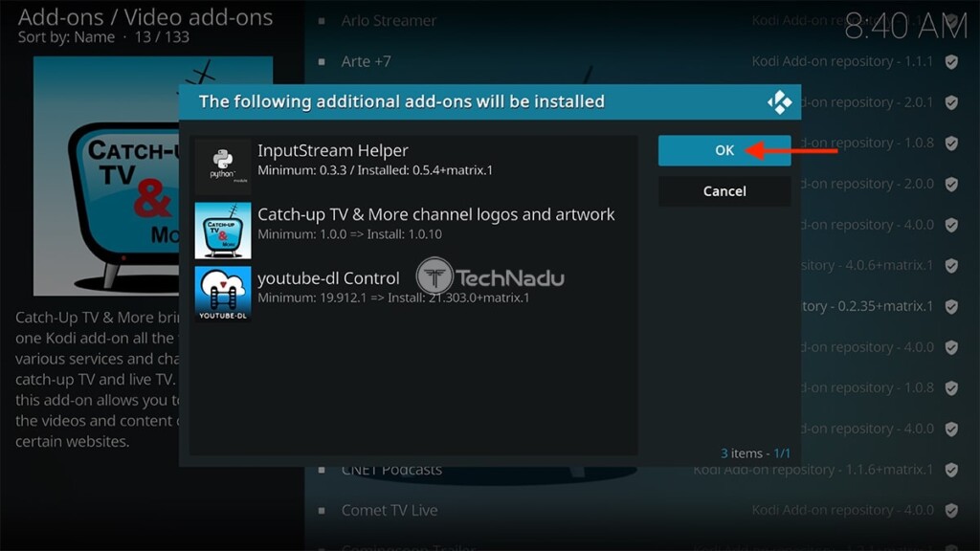
Task: Click Minimum: 0.3.3 / Installed version text
Action: [375, 170]
